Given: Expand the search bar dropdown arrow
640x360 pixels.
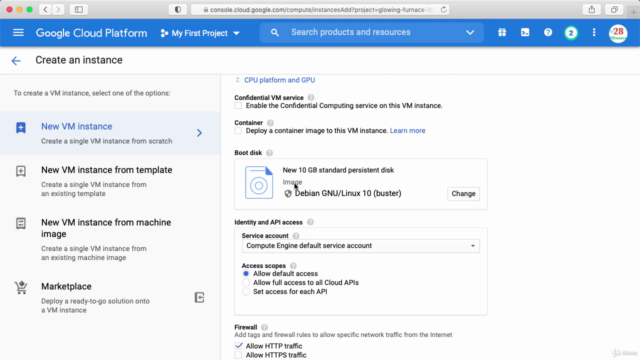Looking at the screenshot, I should tap(470, 33).
